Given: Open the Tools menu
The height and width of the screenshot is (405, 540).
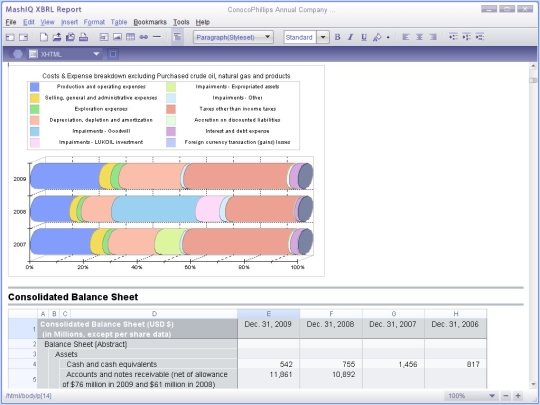Looking at the screenshot, I should tap(181, 22).
